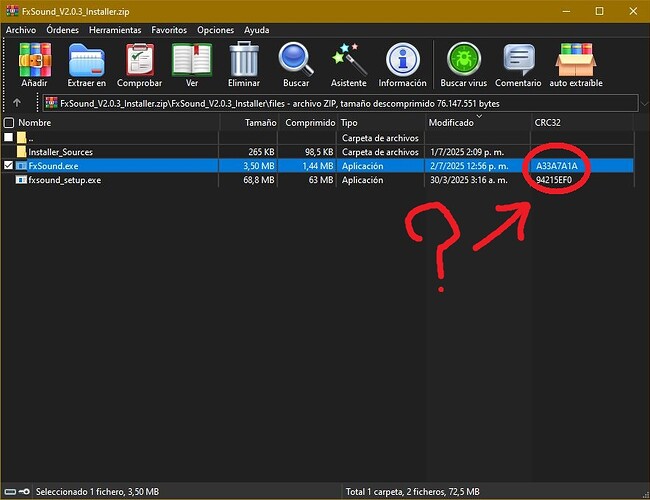Click 'Seleccionado 1 fichero' status text

tap(97, 492)
